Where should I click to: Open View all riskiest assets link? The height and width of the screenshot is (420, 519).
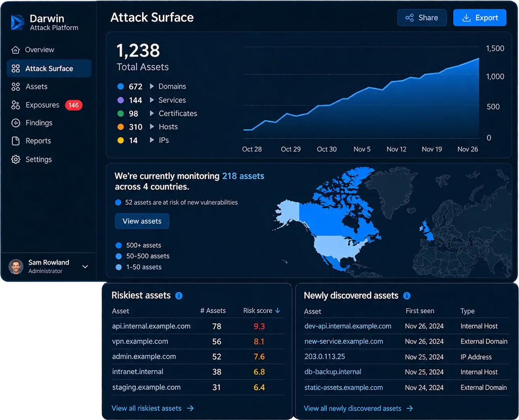tap(153, 408)
